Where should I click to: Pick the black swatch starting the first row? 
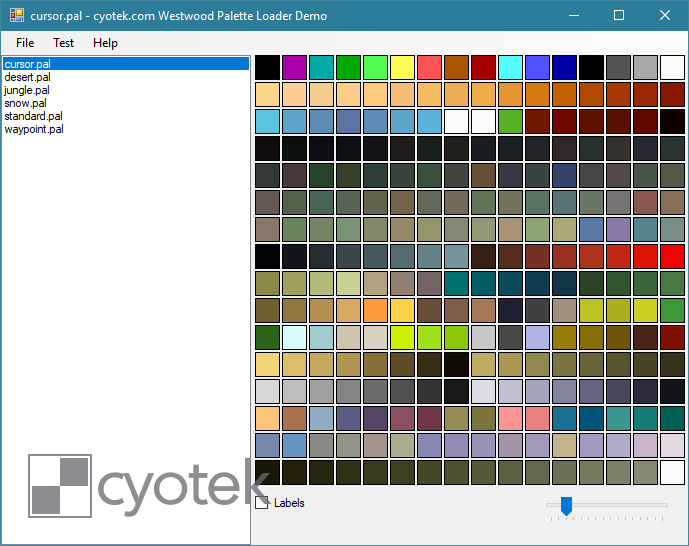tap(267, 67)
